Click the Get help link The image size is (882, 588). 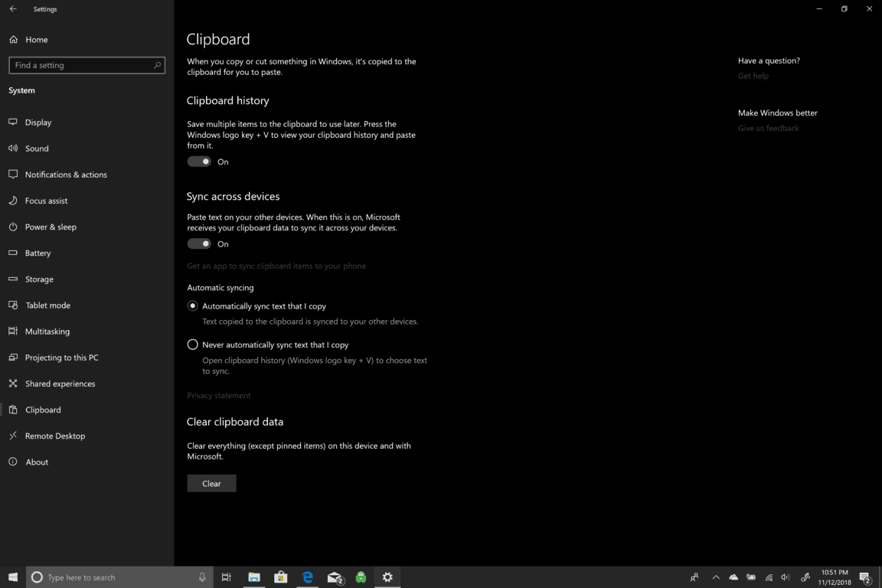coord(753,76)
